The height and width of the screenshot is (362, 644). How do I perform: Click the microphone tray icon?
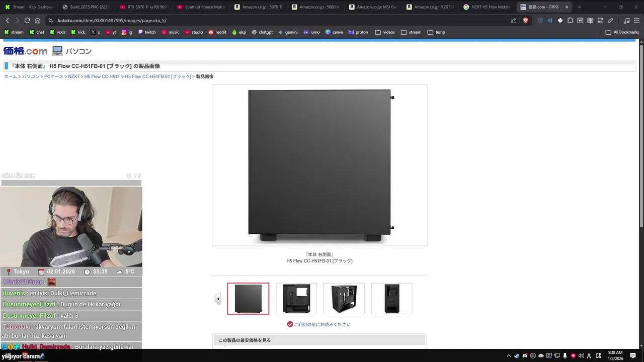565,355
